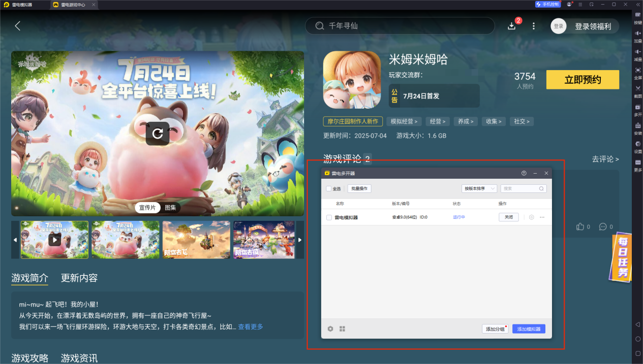Select the 陪你去飞 floating island thumbnail
This screenshot has width=643, height=364.
click(x=196, y=240)
